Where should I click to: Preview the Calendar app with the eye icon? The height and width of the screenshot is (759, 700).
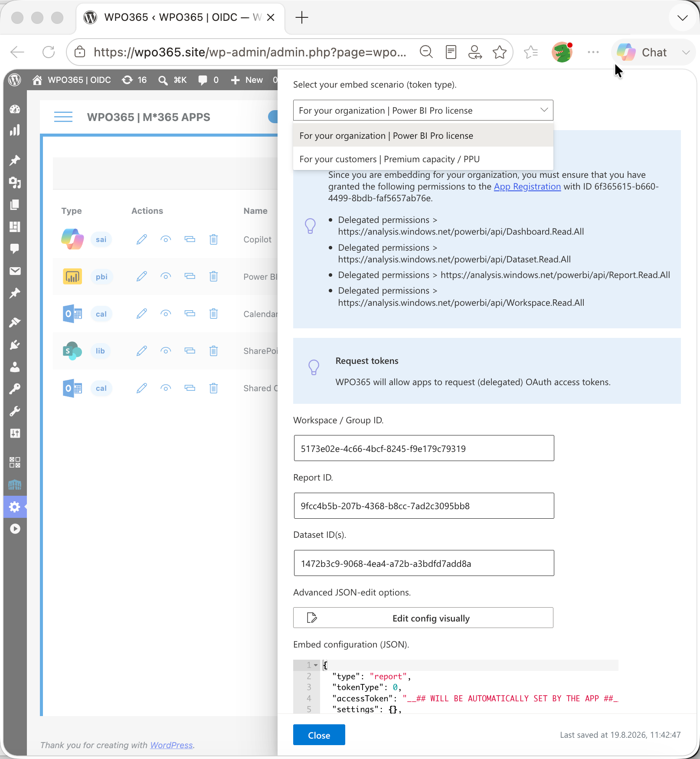click(166, 314)
